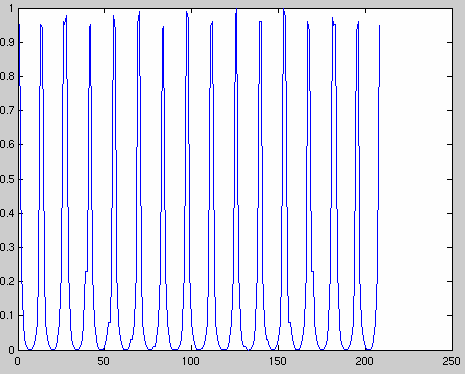Image resolution: width=466 pixels, height=375 pixels.
Task: Click the x-axis origin label 0
Action: click(x=18, y=361)
